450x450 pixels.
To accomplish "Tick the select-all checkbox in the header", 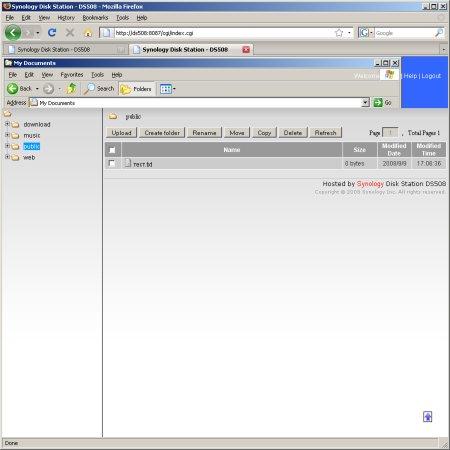I will pos(112,150).
